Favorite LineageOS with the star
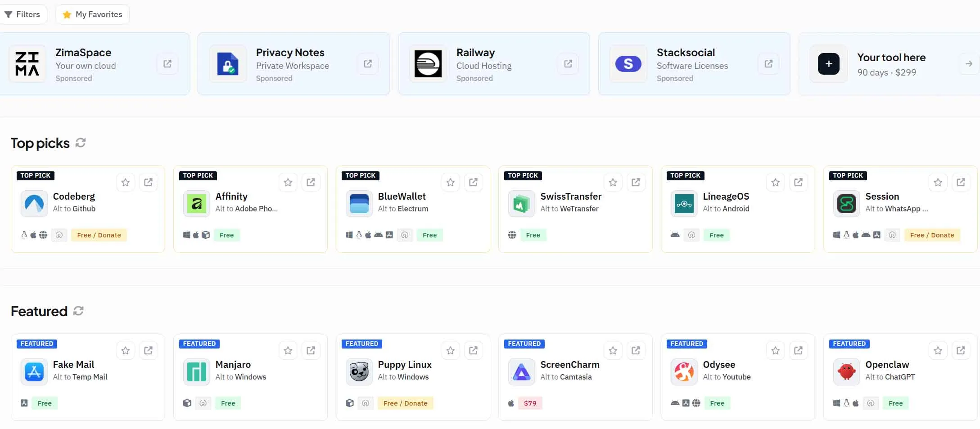 click(776, 182)
